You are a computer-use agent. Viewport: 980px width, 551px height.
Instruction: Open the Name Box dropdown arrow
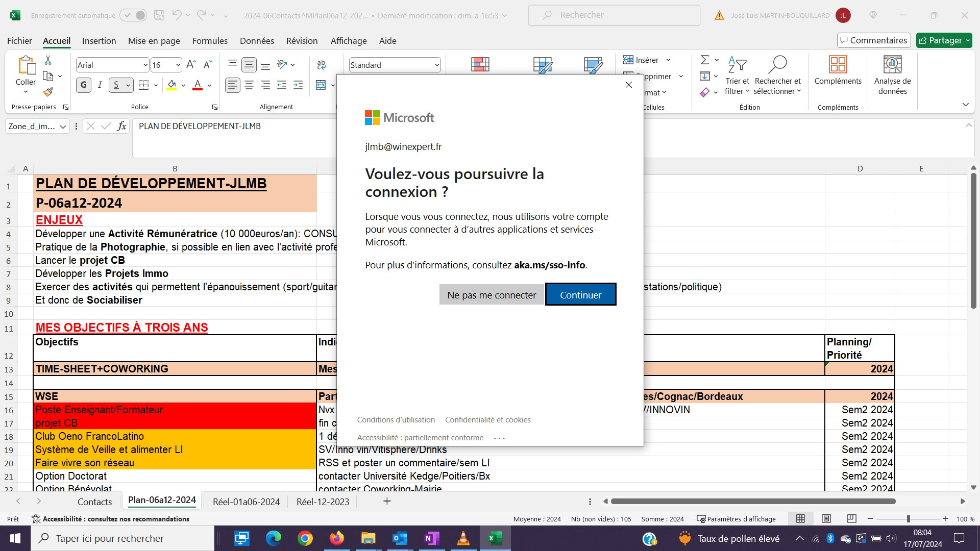[x=63, y=127]
